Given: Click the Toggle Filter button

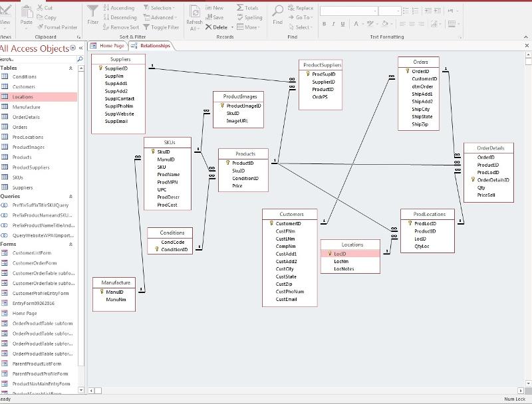Looking at the screenshot, I should tap(160, 27).
